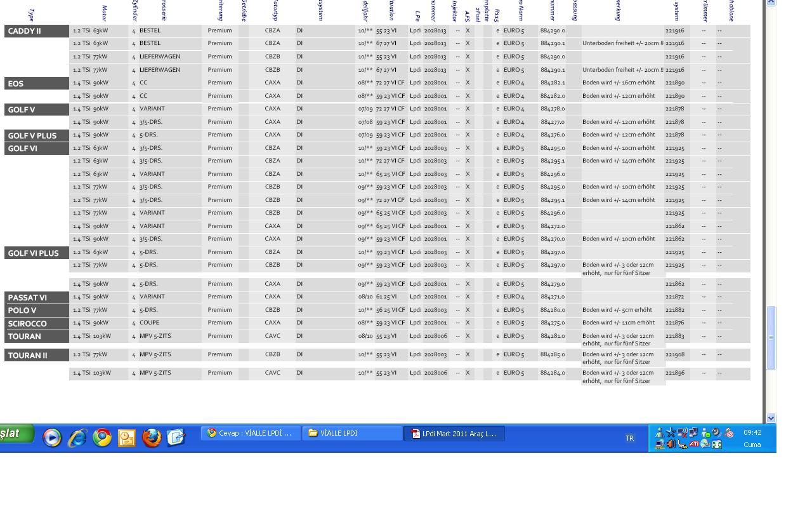This screenshot has height=508, width=812.
Task: Click the COUPE body type cell
Action: pyautogui.click(x=150, y=323)
